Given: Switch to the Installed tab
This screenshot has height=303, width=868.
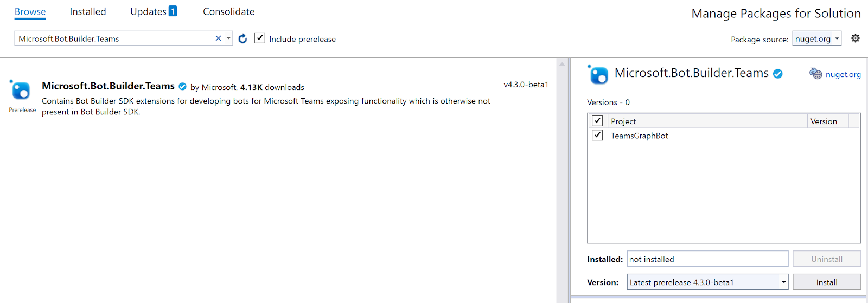Looking at the screenshot, I should coord(88,11).
